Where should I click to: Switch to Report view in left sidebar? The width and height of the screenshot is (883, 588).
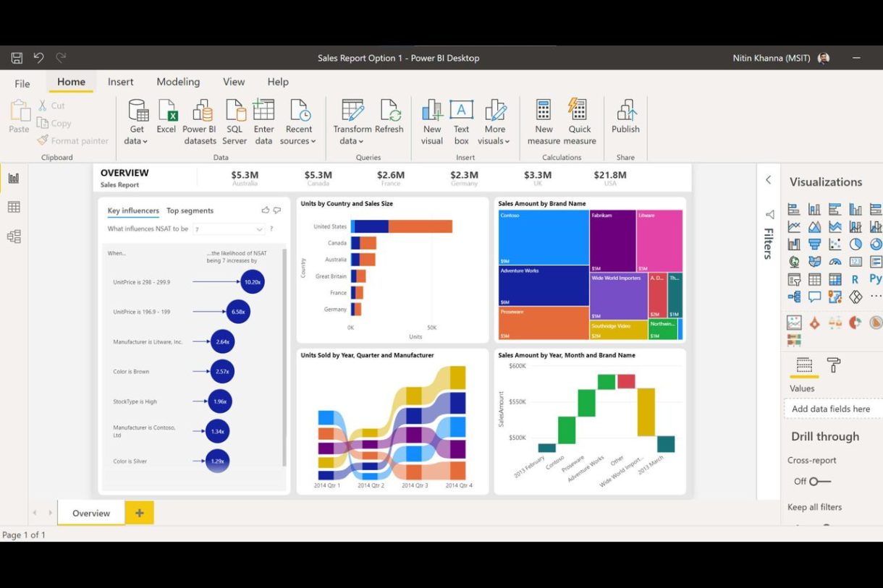click(14, 178)
